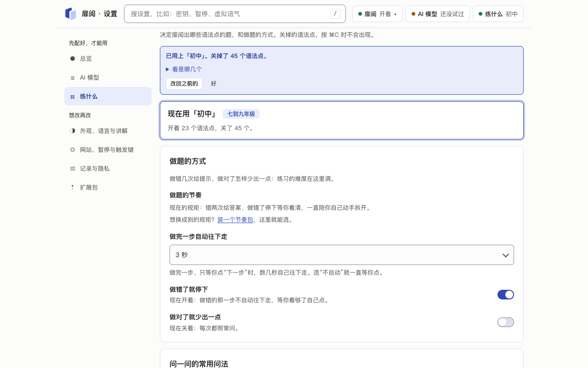Image resolution: width=588 pixels, height=368 pixels.
Task: Click the 总览 circle icon in sidebar
Action: 73,58
